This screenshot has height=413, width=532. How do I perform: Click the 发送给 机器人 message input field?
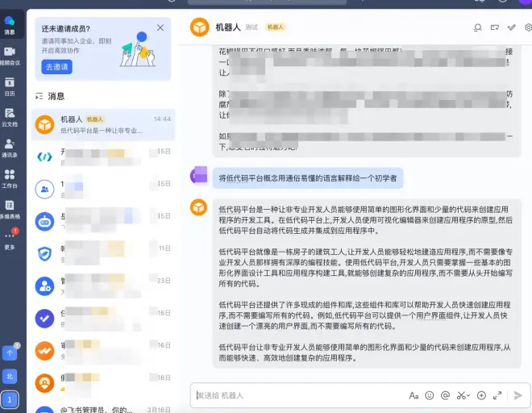pyautogui.click(x=298, y=395)
